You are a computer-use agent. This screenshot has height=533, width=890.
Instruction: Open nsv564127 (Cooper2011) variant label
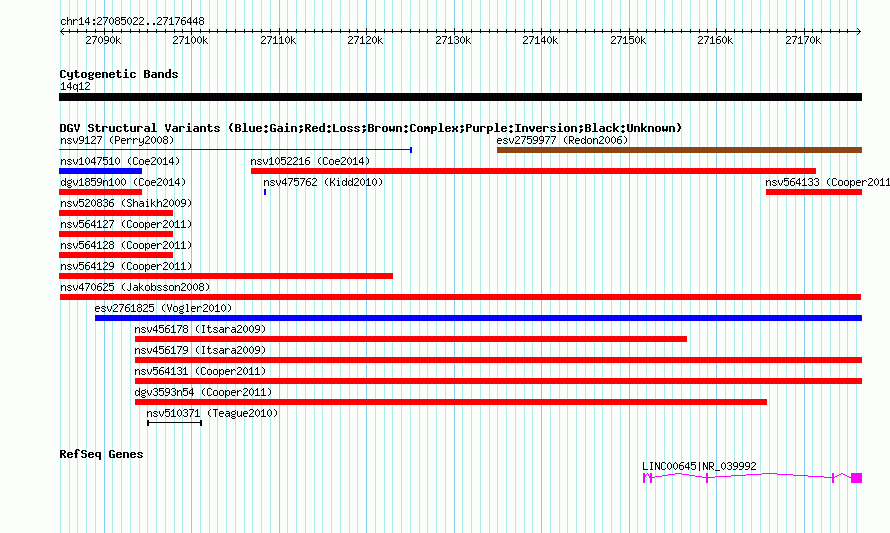(x=126, y=224)
